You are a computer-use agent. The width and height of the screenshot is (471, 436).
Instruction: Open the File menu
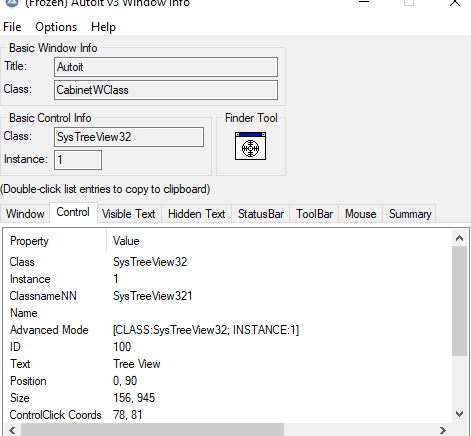pos(12,27)
